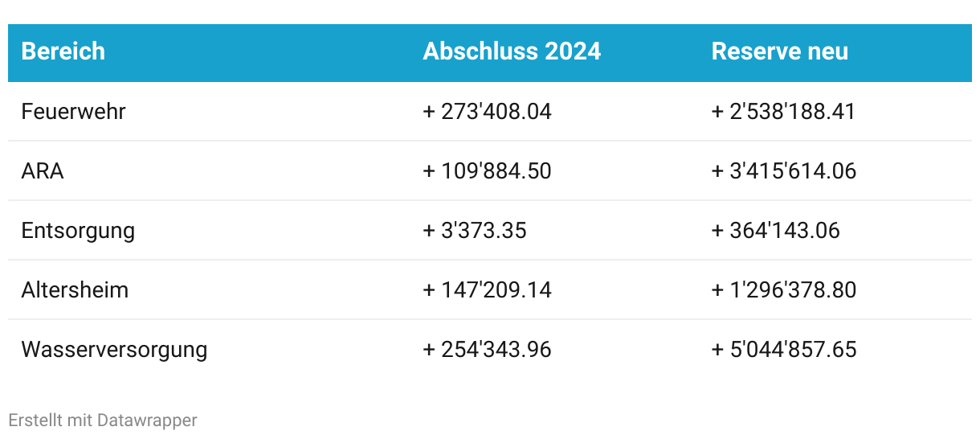Click the Reserve neu column header
Screen dimensions: 980x439
(780, 51)
